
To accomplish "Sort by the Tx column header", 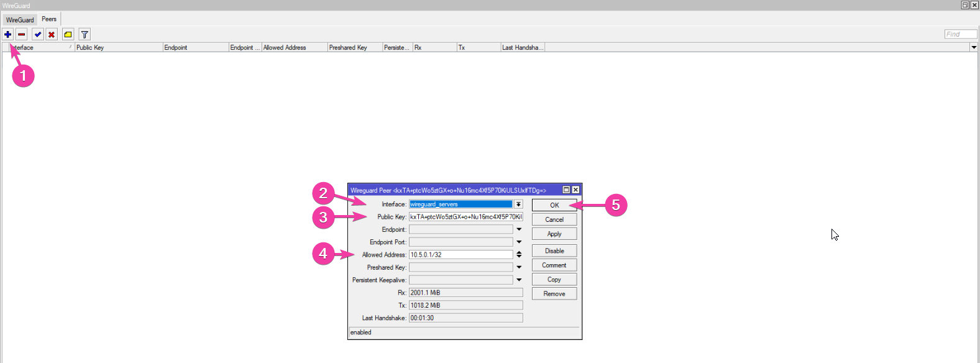I will coord(479,47).
